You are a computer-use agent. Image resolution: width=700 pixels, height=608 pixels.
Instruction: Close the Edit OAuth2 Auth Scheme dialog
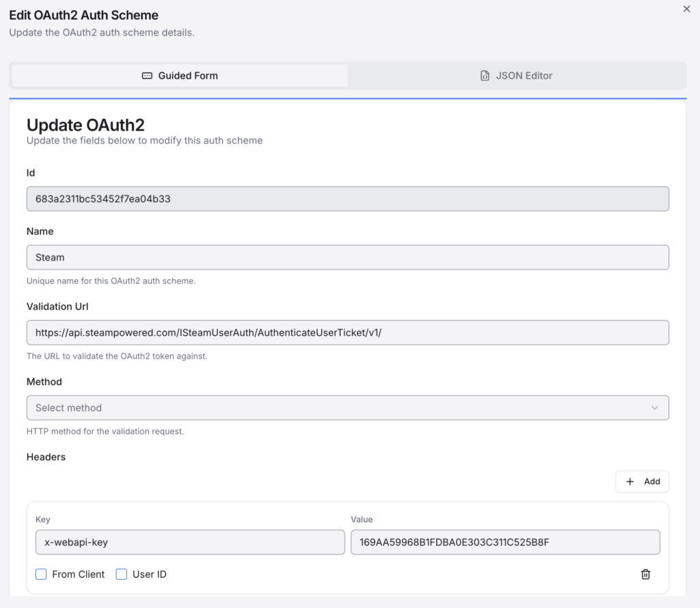point(686,9)
